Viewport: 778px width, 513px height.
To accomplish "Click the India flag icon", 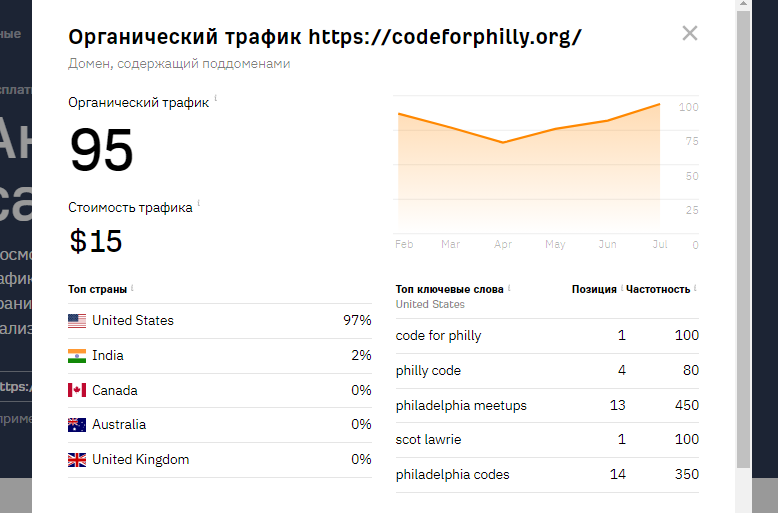I will tap(77, 356).
